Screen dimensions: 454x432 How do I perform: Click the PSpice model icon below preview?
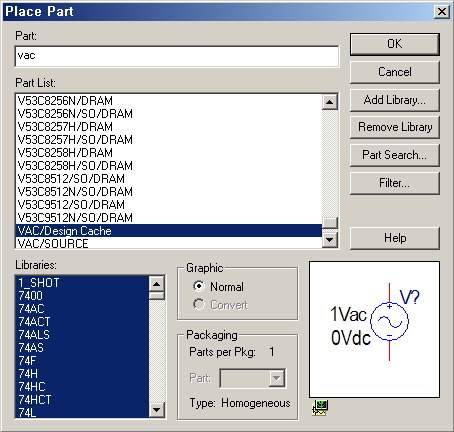[x=320, y=408]
